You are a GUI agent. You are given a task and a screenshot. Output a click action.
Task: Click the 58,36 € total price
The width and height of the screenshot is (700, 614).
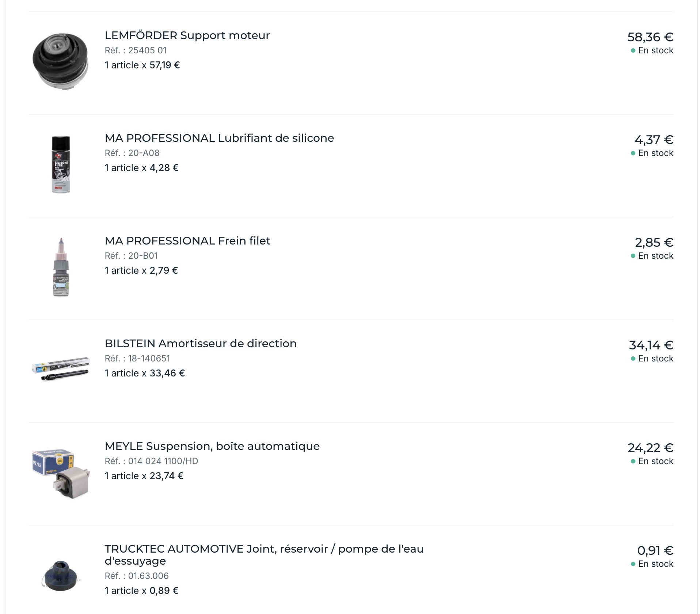[650, 37]
